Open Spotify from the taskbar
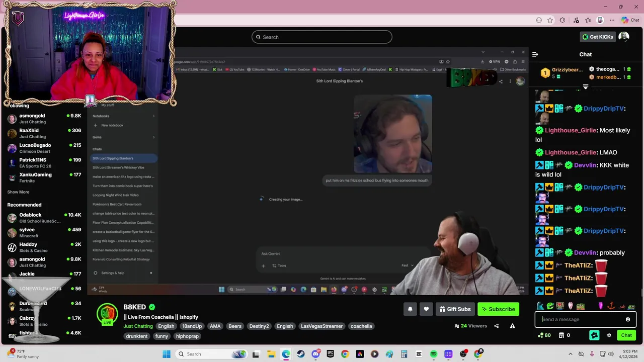Image resolution: width=644 pixels, height=362 pixels. [433, 354]
